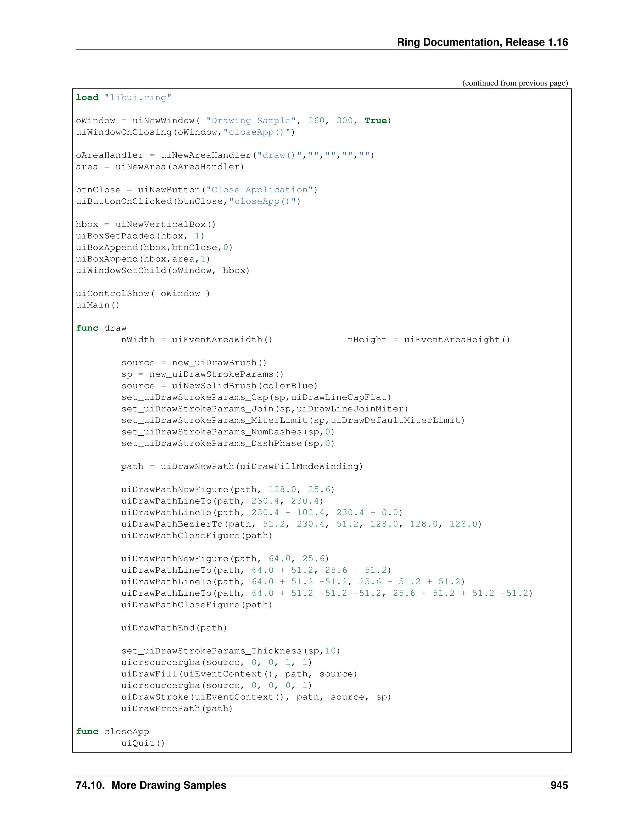The image size is (644, 833).
Task: Click the uiNewSolidBrush(colorBlue) line
Action: (219, 386)
